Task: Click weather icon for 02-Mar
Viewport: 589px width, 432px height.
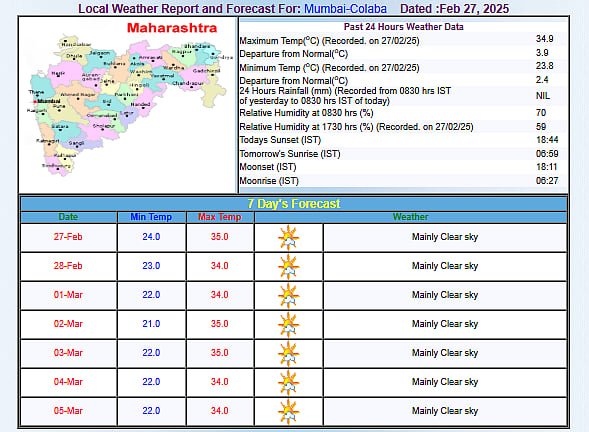Action: tap(288, 324)
